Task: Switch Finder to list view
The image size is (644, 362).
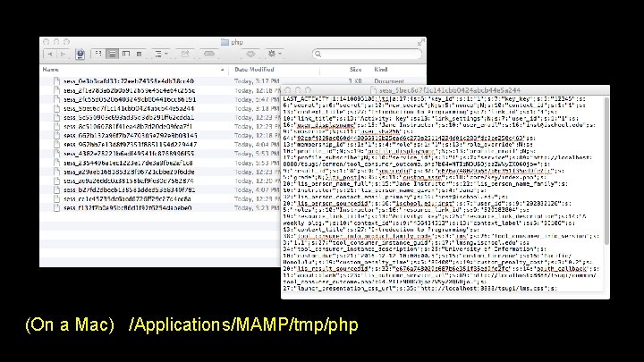Action: click(x=112, y=54)
